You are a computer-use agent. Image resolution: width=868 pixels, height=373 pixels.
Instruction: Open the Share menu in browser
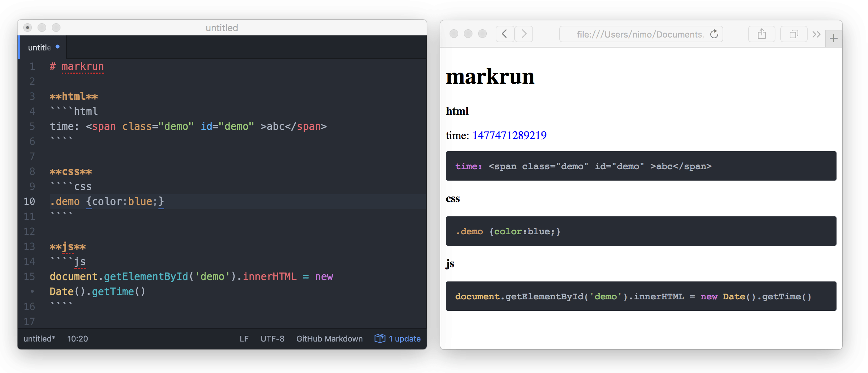[x=762, y=34]
